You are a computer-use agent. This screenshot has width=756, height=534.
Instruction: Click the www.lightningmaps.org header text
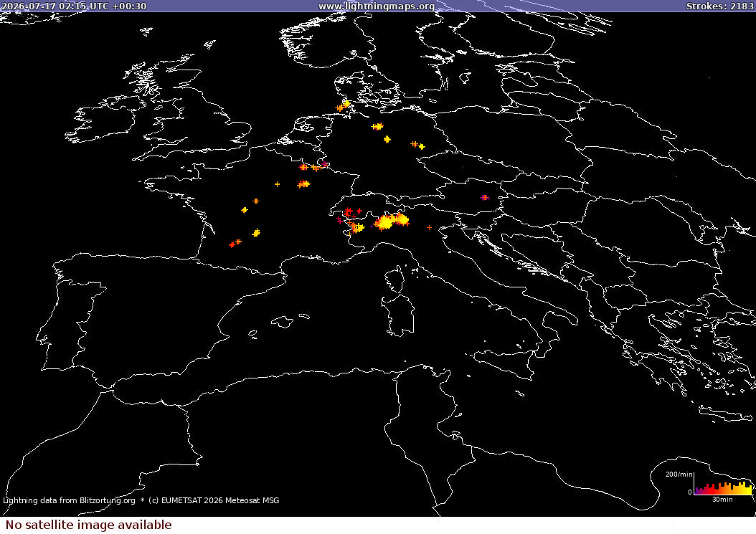(377, 6)
